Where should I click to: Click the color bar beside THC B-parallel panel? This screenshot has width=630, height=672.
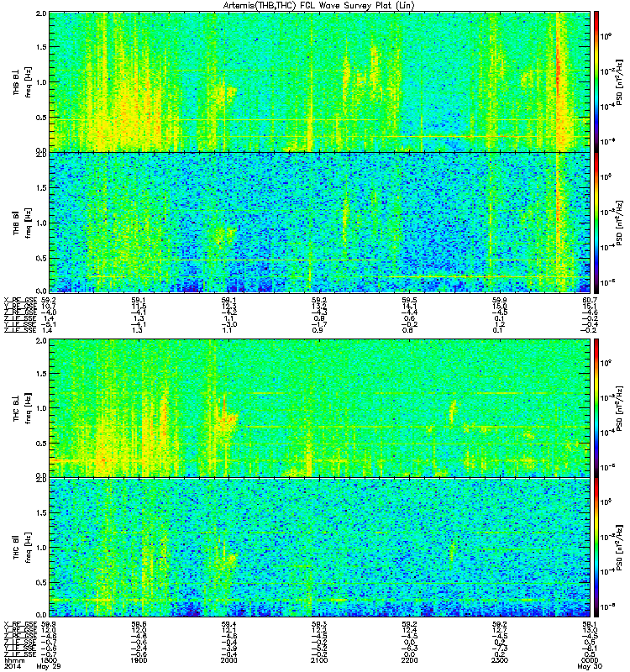[x=596, y=548]
